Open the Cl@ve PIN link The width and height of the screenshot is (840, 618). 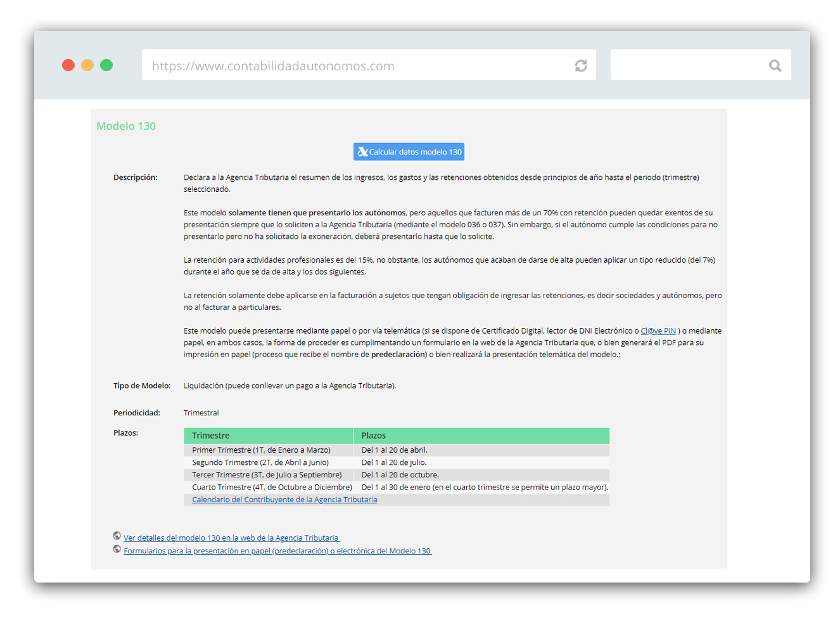tap(658, 331)
